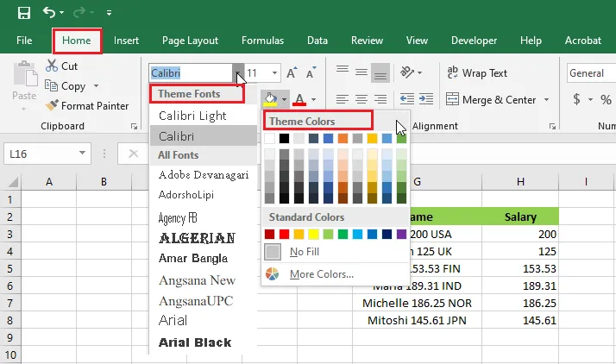Pick black theme color swatch
Image resolution: width=616 pixels, height=364 pixels.
click(x=284, y=138)
